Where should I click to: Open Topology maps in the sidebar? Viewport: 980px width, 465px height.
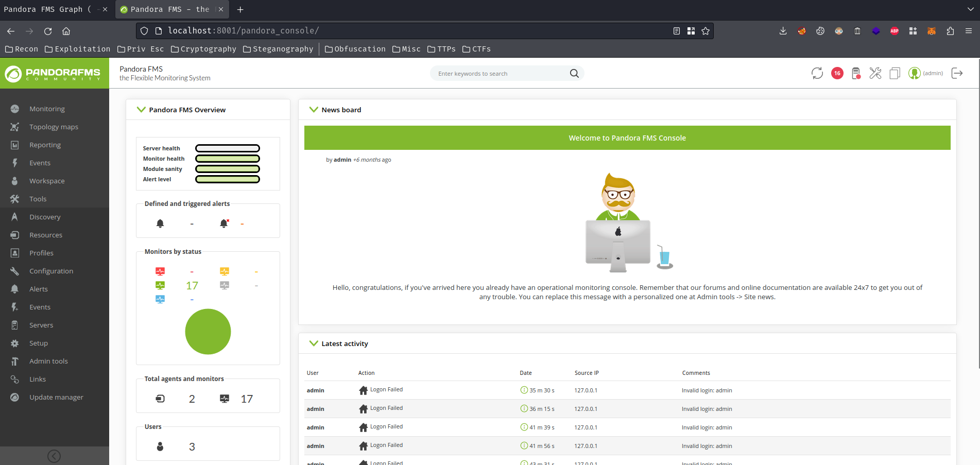(54, 127)
